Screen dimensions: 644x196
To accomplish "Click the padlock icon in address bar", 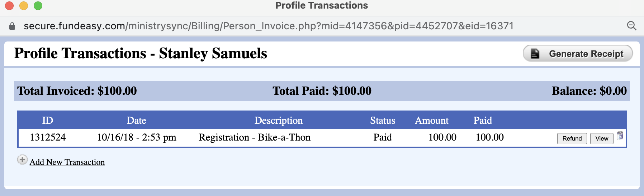I will [x=12, y=26].
